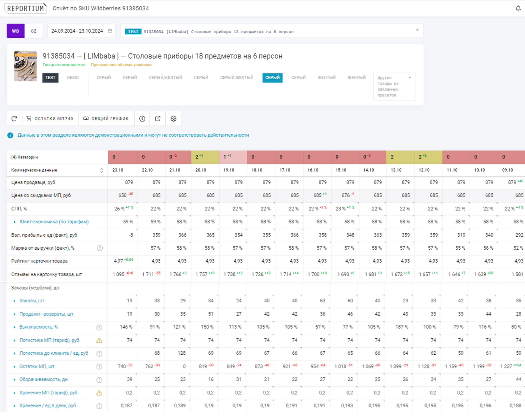Click the notification bell icon
The width and height of the screenshot is (525, 420).
click(x=518, y=8)
